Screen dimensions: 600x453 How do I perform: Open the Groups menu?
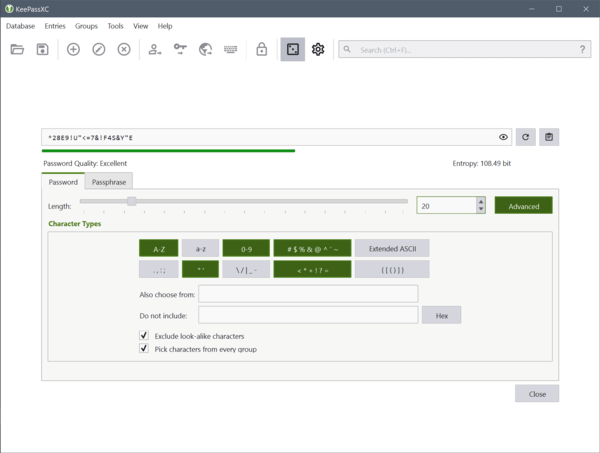pos(86,26)
